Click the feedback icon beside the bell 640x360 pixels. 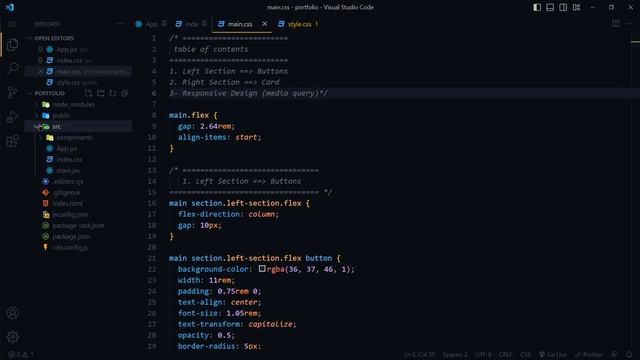point(614,355)
